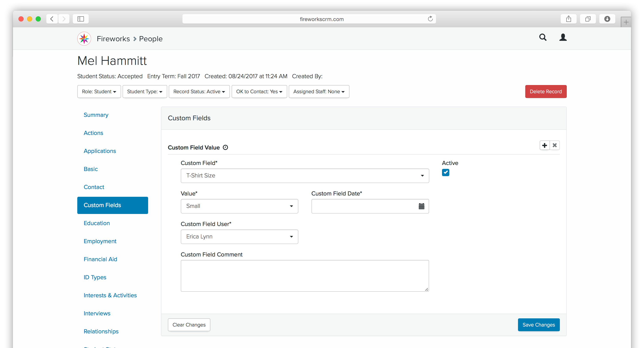Open the Value dropdown showing Small
This screenshot has height=348, width=644.
pos(239,206)
